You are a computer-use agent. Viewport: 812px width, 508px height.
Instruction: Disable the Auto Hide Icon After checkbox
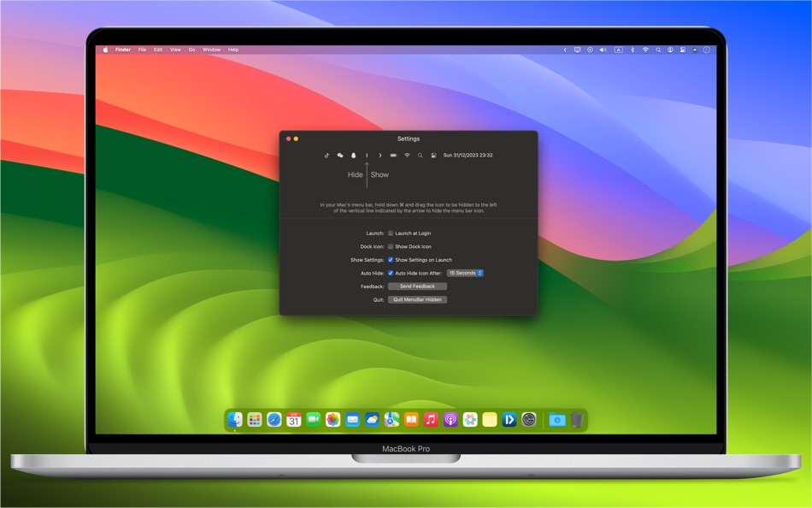[x=391, y=273]
